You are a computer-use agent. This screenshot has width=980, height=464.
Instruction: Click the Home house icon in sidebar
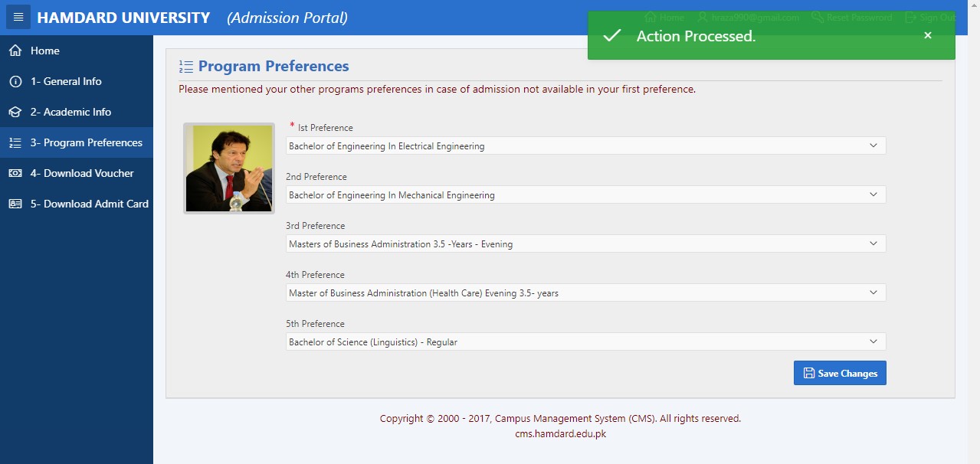(x=15, y=51)
